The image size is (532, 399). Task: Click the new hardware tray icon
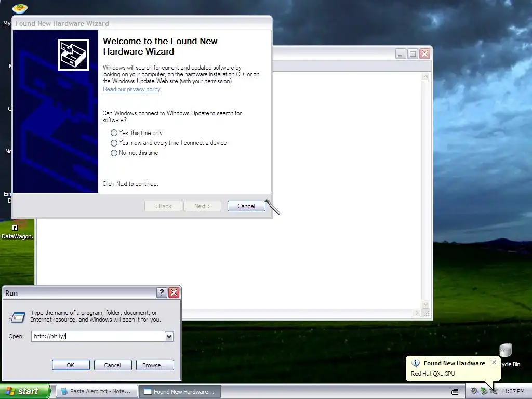point(494,391)
